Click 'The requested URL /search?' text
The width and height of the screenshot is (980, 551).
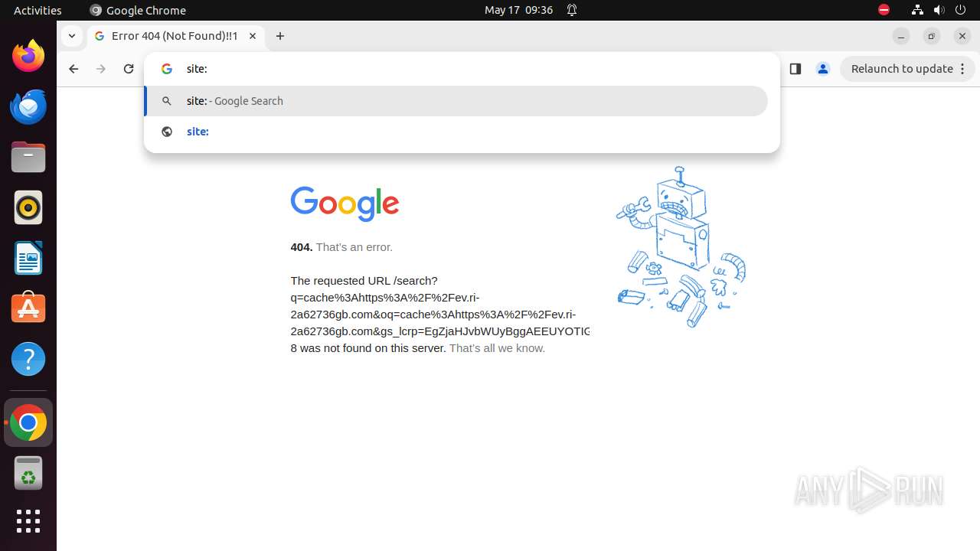click(364, 281)
